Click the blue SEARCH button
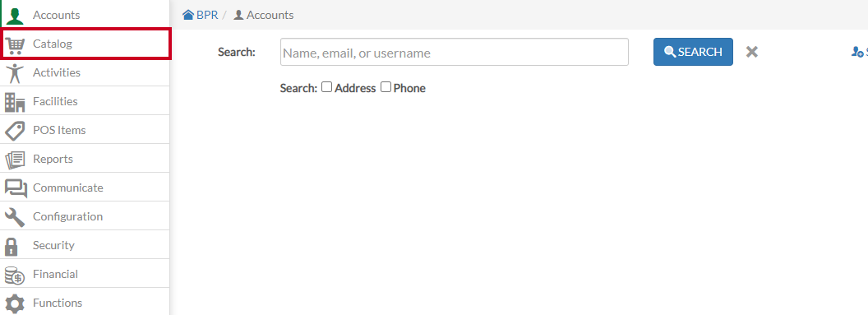Viewport: 868px width, 315px height. (x=693, y=52)
